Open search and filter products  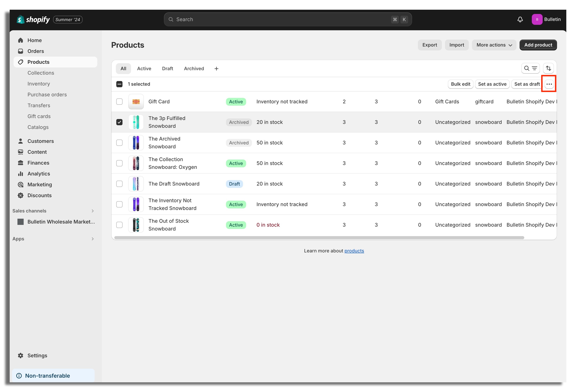point(530,68)
